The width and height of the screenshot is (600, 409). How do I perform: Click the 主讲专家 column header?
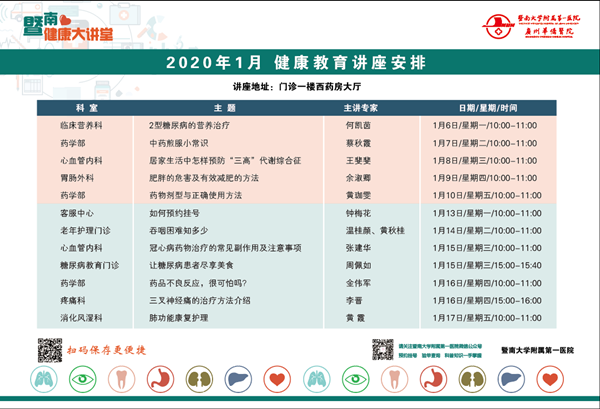point(360,108)
